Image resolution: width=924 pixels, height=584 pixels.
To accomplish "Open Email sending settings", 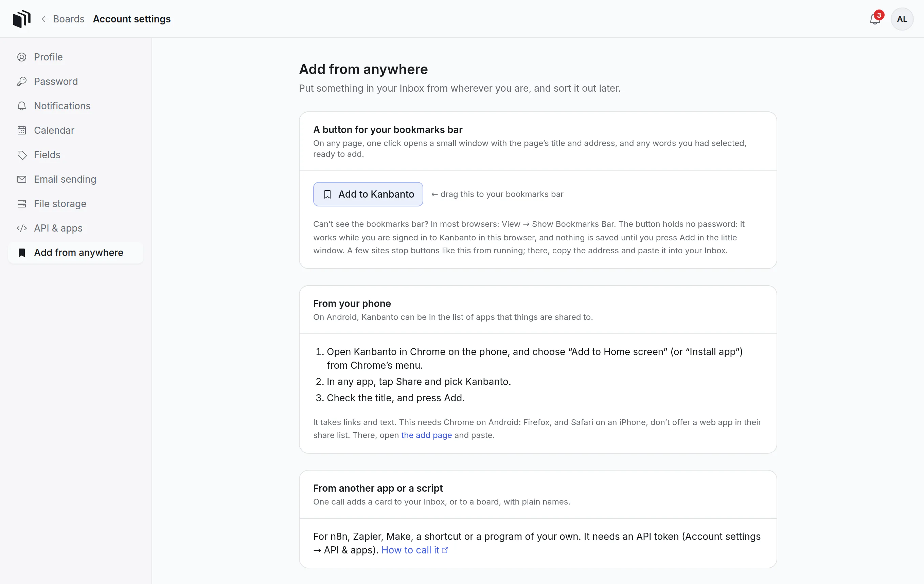I will 76,179.
